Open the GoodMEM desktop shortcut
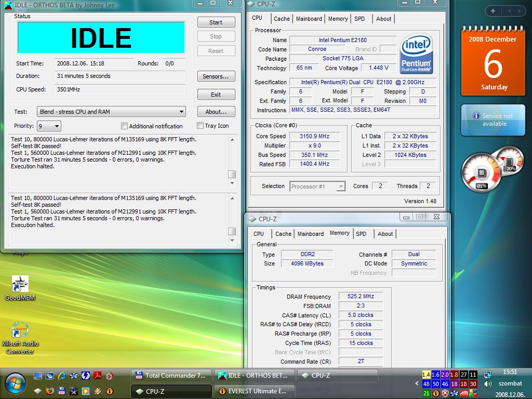 [x=20, y=288]
